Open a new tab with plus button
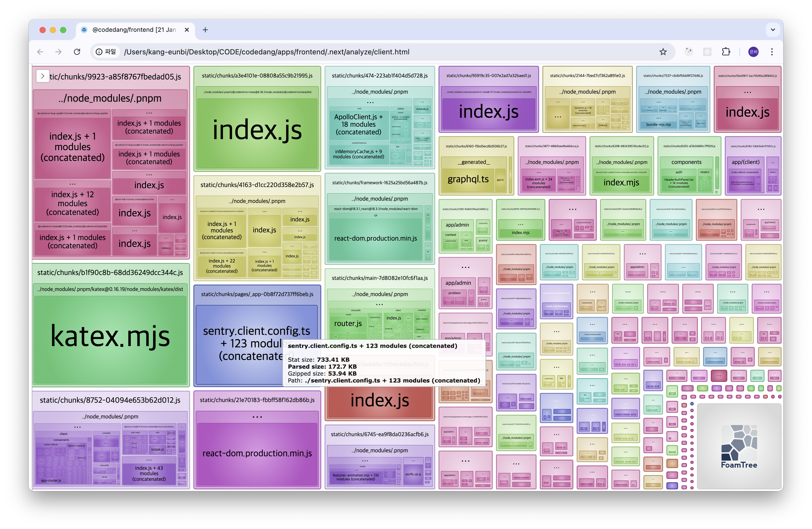 (205, 30)
